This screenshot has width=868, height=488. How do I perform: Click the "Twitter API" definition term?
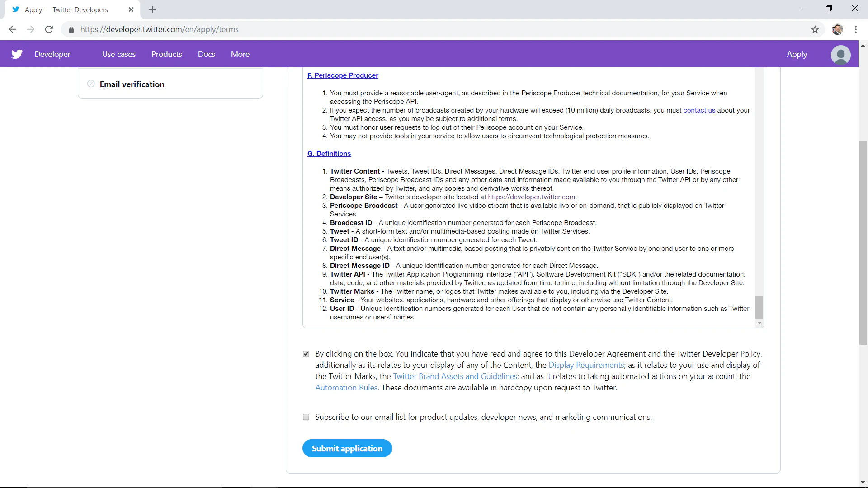coord(347,274)
